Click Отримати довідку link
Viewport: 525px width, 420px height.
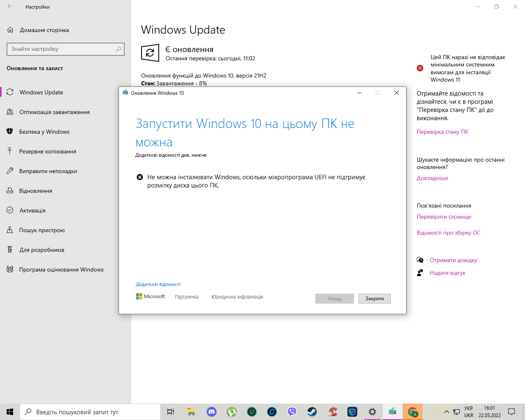point(453,260)
